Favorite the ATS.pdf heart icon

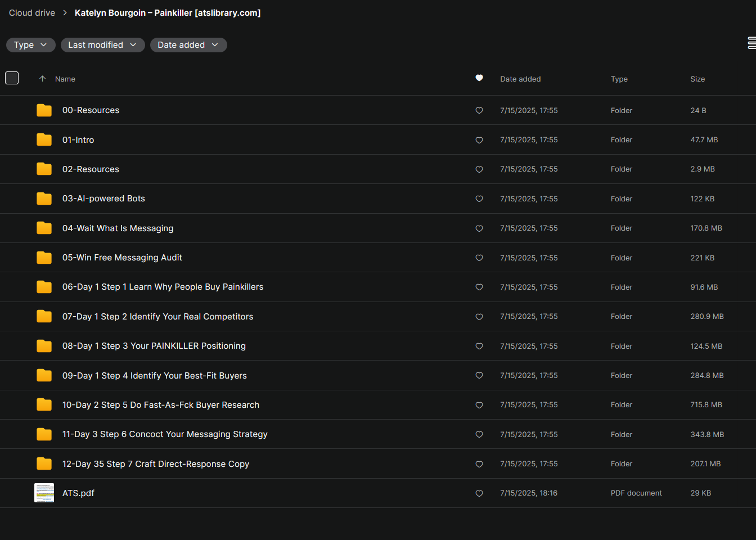pos(479,493)
